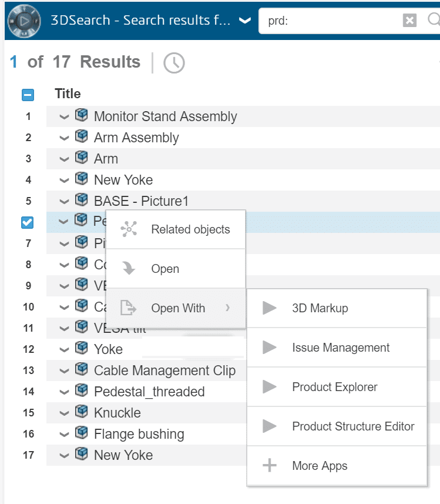Choose Open from the context menu
The height and width of the screenshot is (504, 440).
176,269
